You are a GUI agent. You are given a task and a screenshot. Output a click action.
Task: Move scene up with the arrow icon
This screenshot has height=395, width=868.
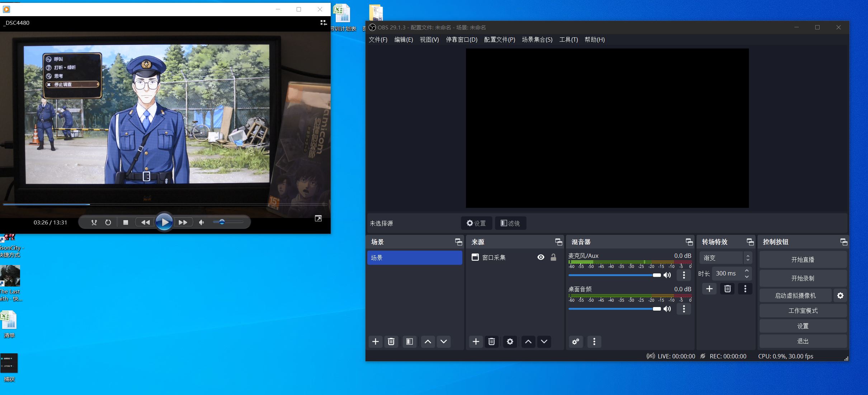[x=428, y=341]
